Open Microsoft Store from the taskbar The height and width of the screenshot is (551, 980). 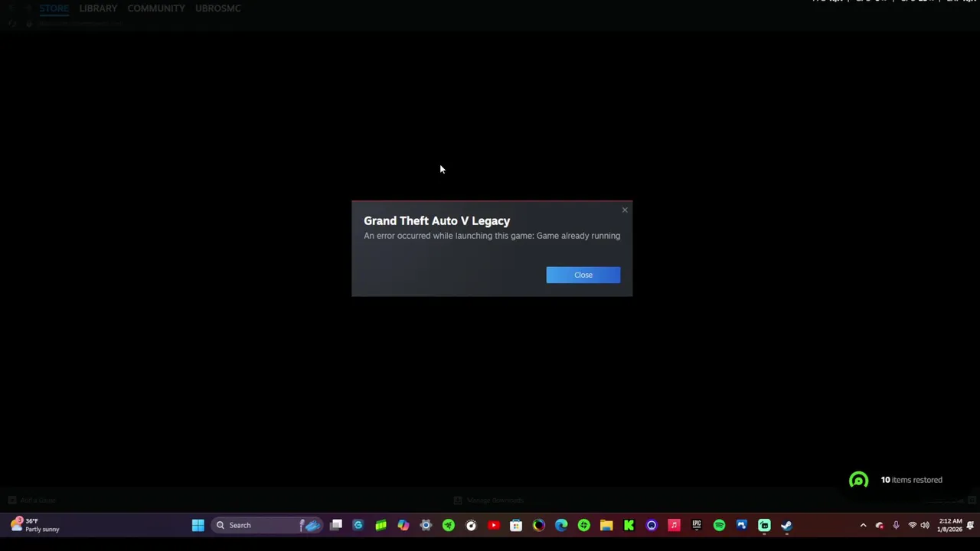[x=516, y=525]
